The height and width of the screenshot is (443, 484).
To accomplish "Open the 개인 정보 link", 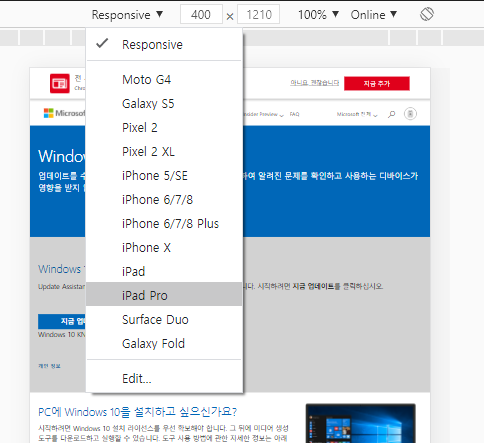I will tap(49, 366).
